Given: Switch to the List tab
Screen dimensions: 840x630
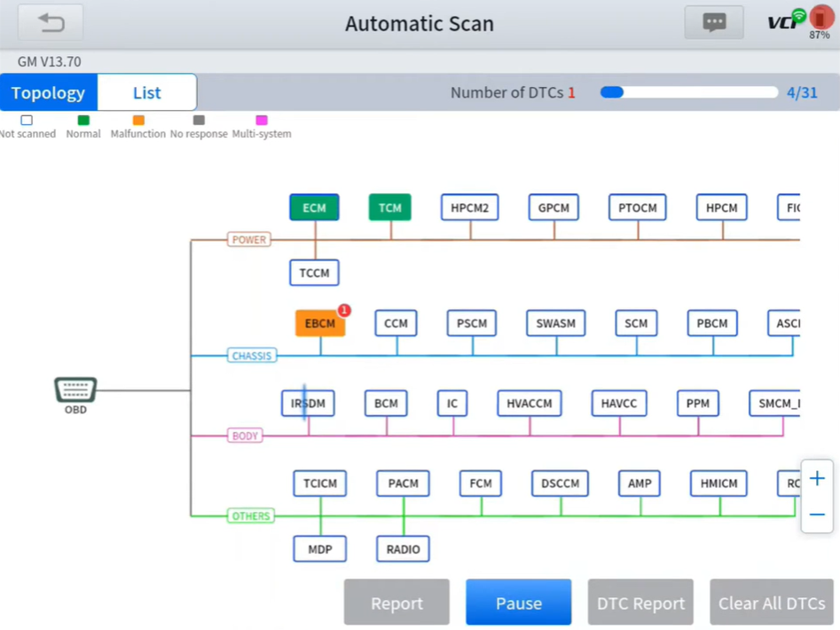Looking at the screenshot, I should pyautogui.click(x=146, y=92).
